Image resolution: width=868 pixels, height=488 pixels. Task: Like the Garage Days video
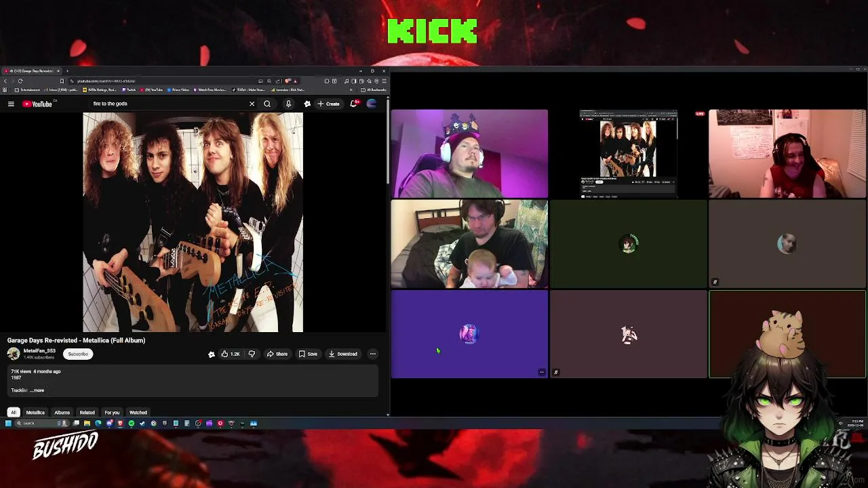[230, 354]
